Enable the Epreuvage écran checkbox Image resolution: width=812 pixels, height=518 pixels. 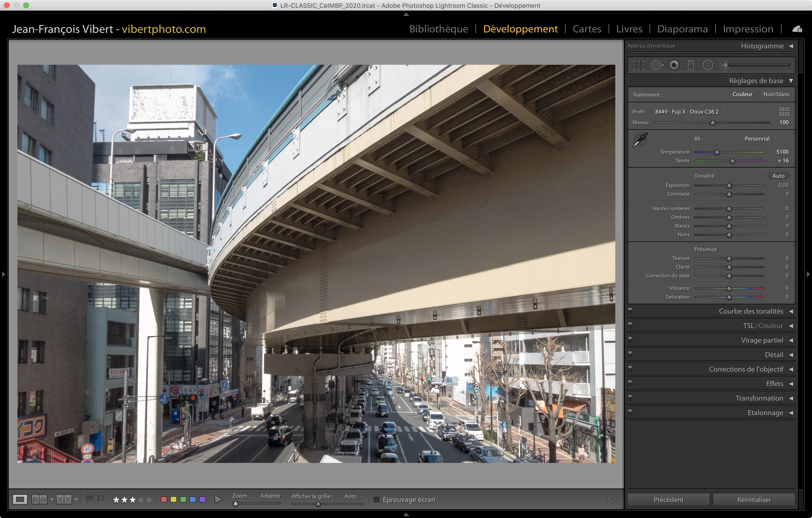[377, 499]
